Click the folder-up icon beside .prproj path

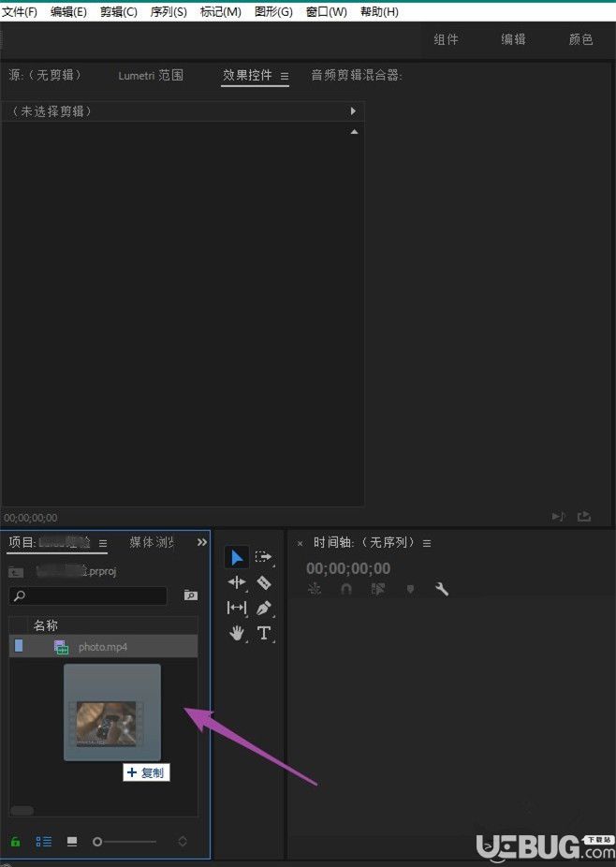pyautogui.click(x=16, y=572)
